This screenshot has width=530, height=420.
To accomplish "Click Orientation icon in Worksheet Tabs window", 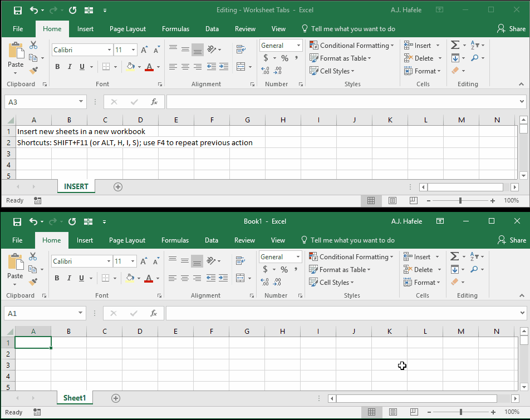I will 212,50.
